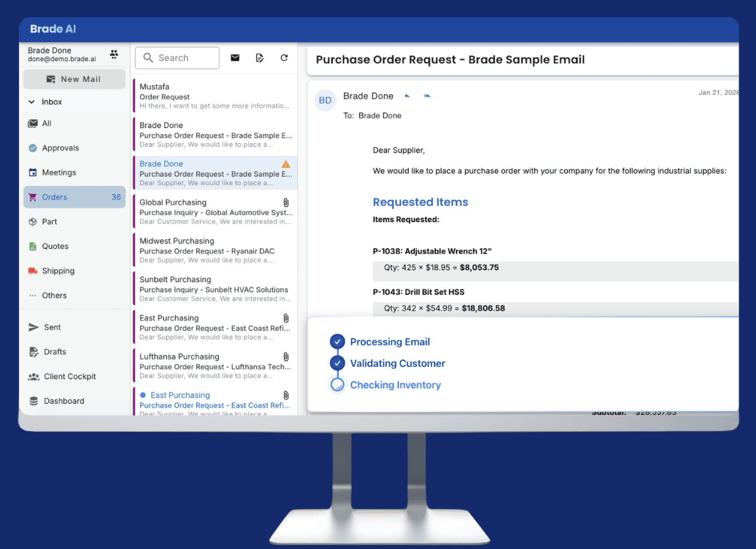The image size is (756, 549).
Task: Click the $8,053.75 line total
Action: coord(480,267)
